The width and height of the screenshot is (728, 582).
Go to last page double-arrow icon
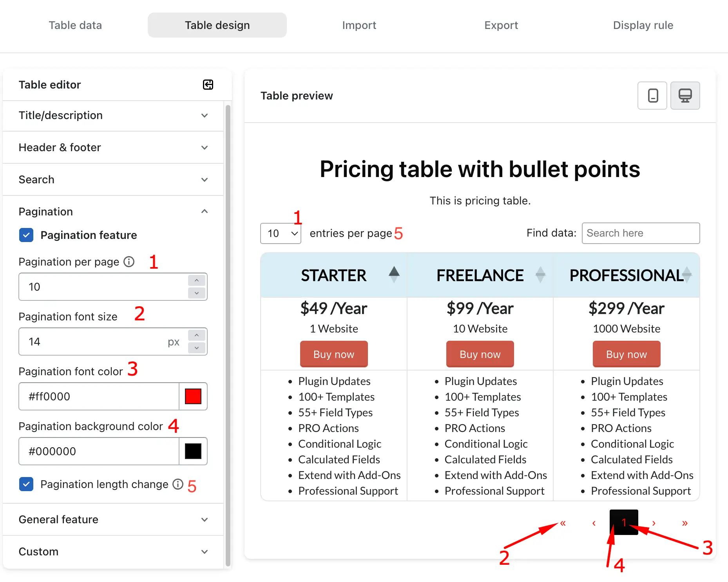click(x=685, y=523)
